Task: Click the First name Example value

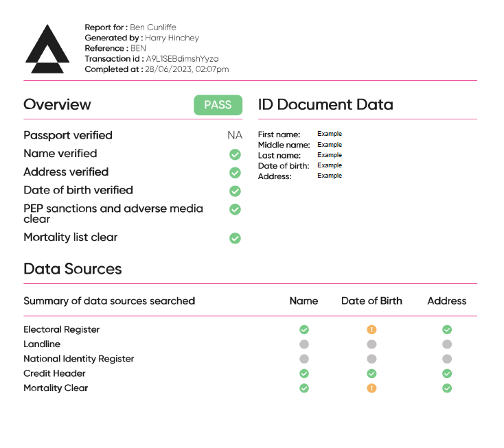Action: [x=330, y=134]
